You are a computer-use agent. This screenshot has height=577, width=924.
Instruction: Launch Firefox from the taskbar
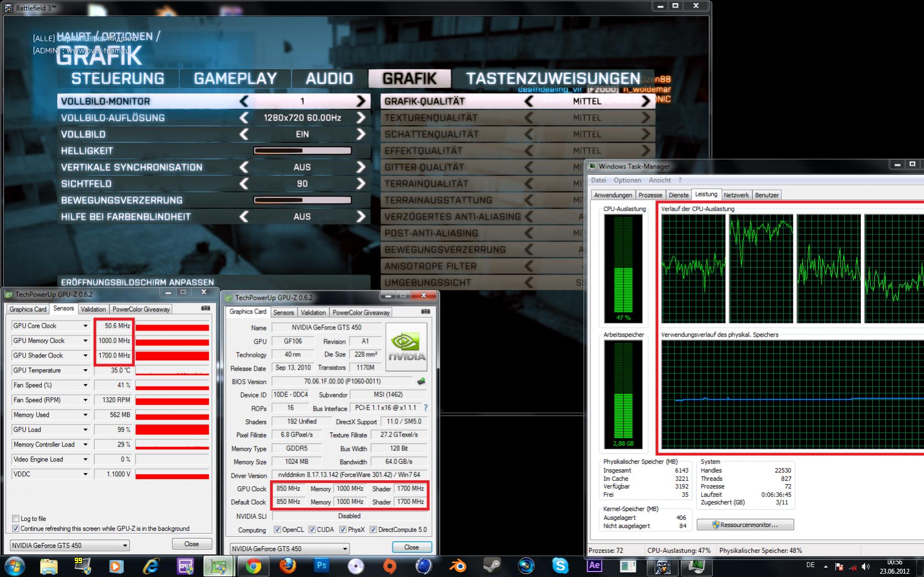(x=287, y=566)
